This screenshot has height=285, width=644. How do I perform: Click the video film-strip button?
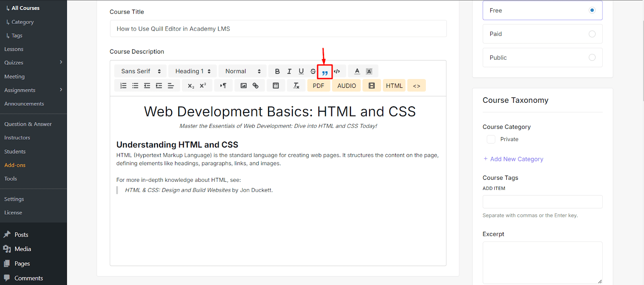click(372, 85)
